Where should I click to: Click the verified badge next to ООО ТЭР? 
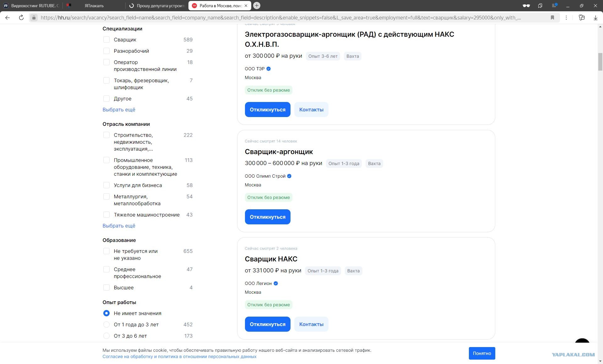tap(269, 69)
